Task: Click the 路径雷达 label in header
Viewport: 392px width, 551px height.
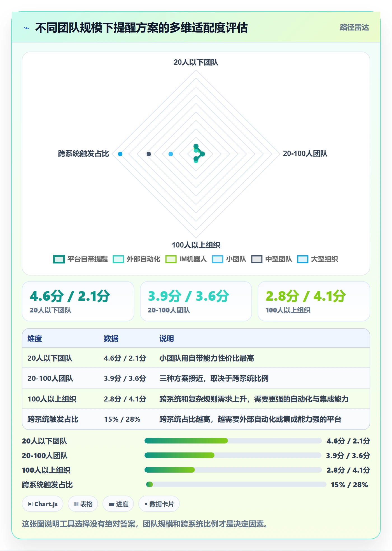Action: tap(354, 27)
